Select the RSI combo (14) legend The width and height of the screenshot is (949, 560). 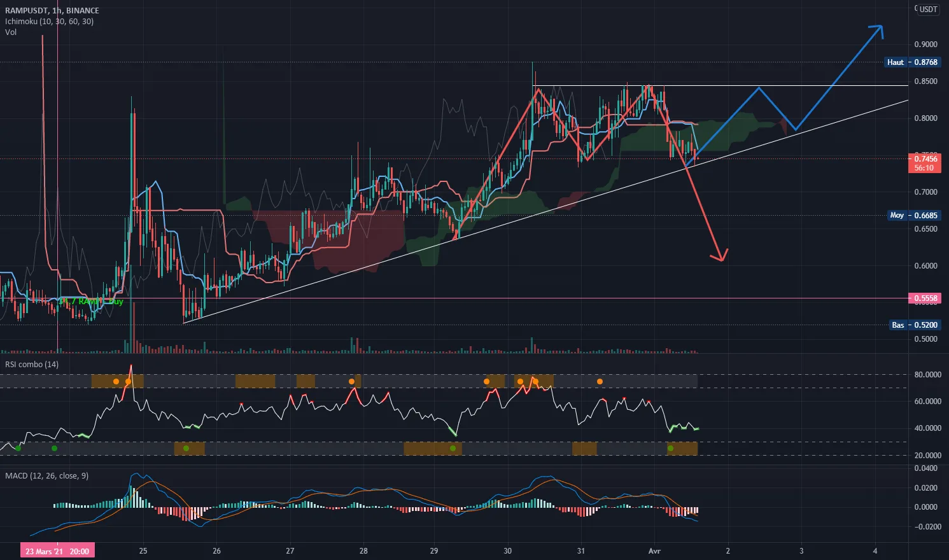[x=32, y=365]
